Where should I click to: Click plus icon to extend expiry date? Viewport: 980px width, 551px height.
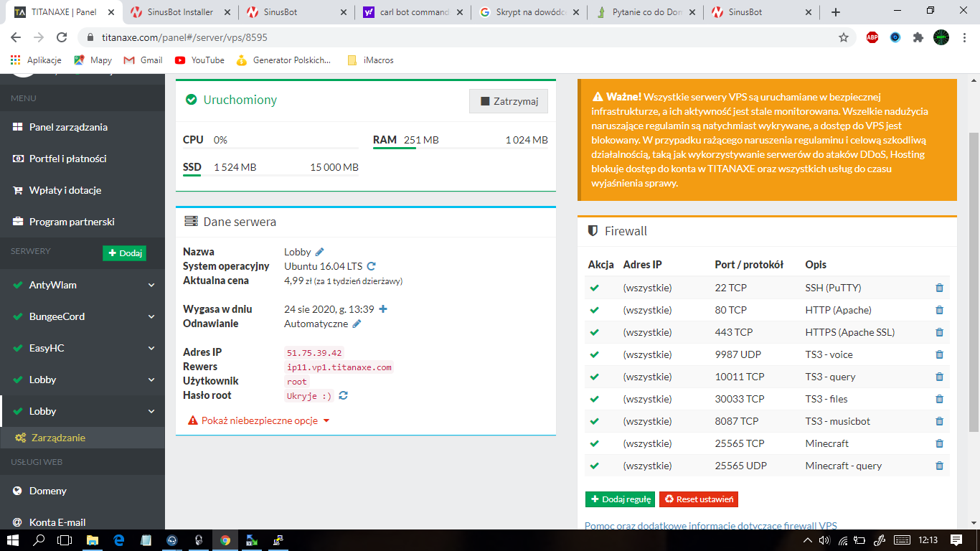pos(382,309)
